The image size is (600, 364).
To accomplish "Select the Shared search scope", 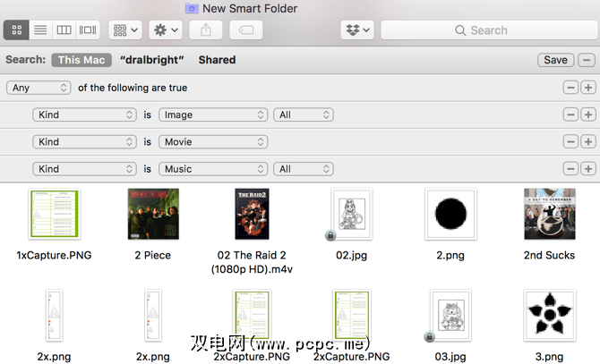I will [x=217, y=60].
